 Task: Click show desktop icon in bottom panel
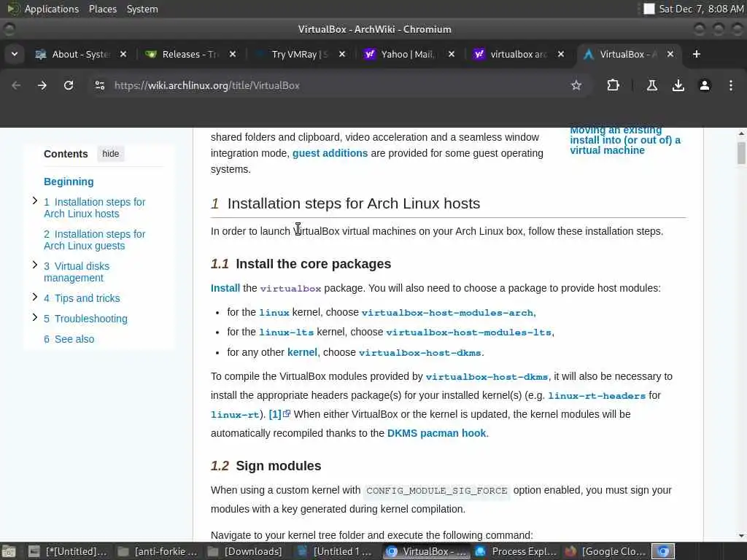coord(9,551)
